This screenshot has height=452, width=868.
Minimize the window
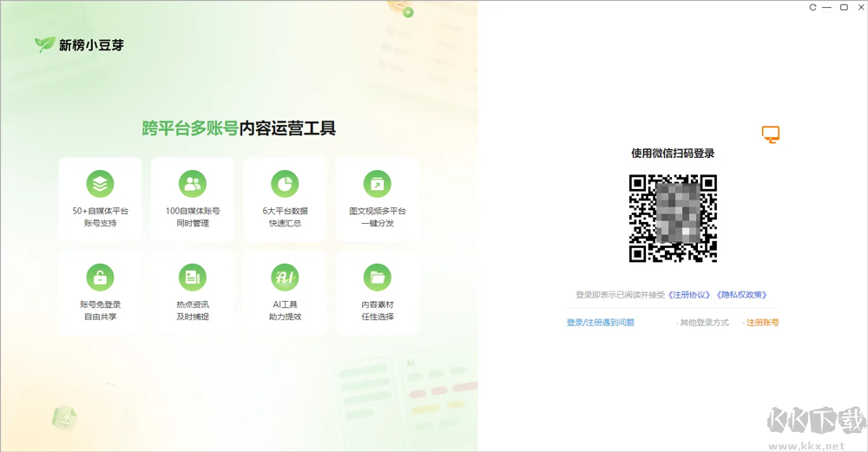tap(827, 7)
